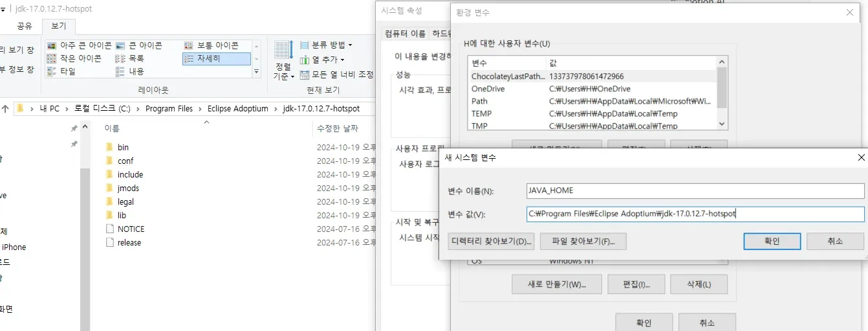Click 디렉터리 찾아보기(D)... button
Screen dimensions: 868x331
[x=491, y=242]
